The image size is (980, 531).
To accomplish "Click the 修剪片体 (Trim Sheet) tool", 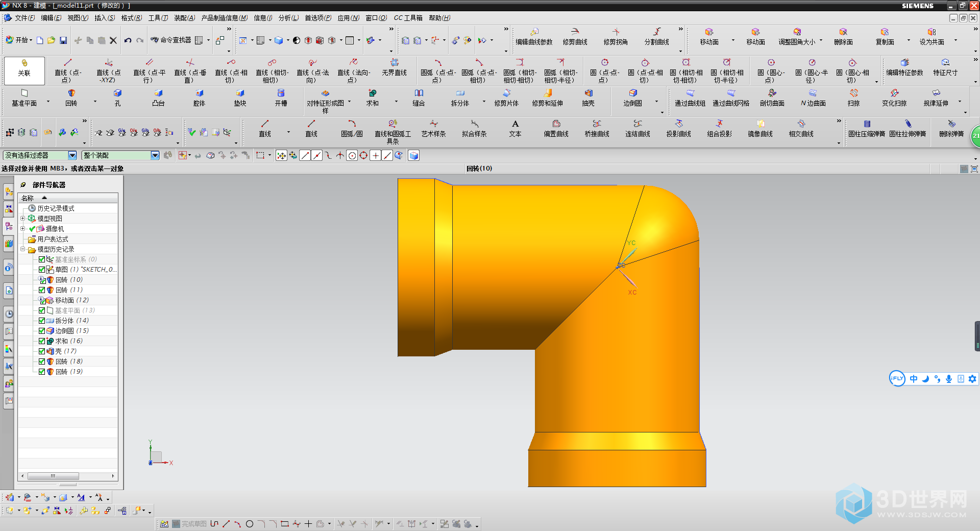I will (506, 97).
